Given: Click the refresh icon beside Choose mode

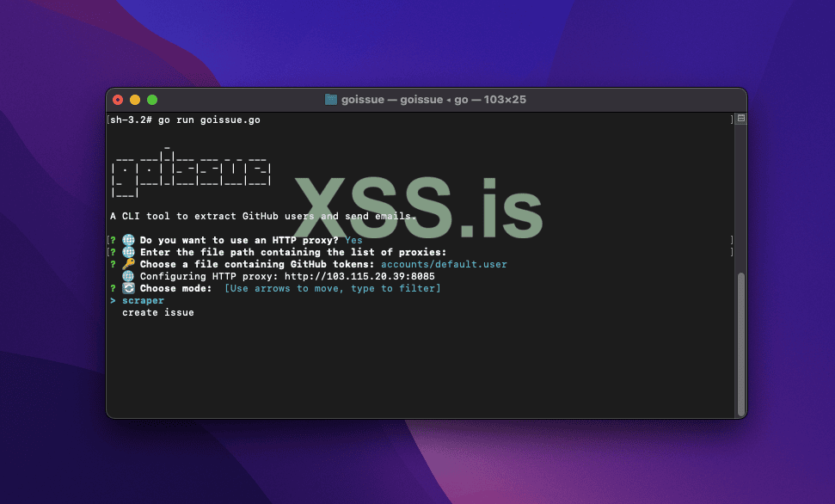Looking at the screenshot, I should click(x=128, y=288).
